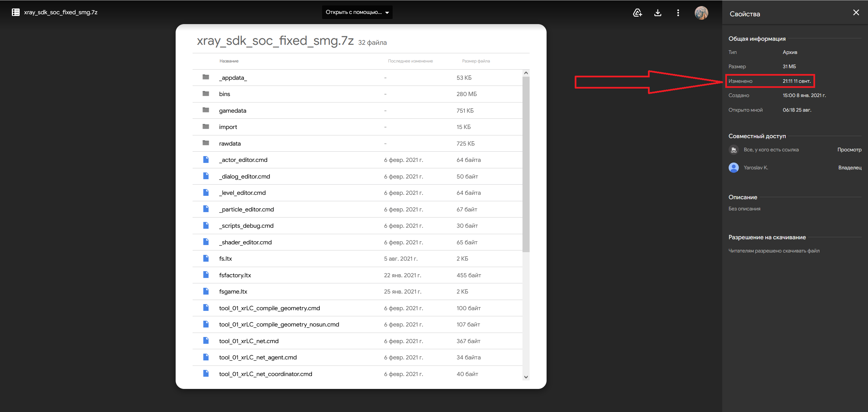Click the 'Yaroslav K.' owner name
This screenshot has height=412, width=868.
(x=756, y=168)
